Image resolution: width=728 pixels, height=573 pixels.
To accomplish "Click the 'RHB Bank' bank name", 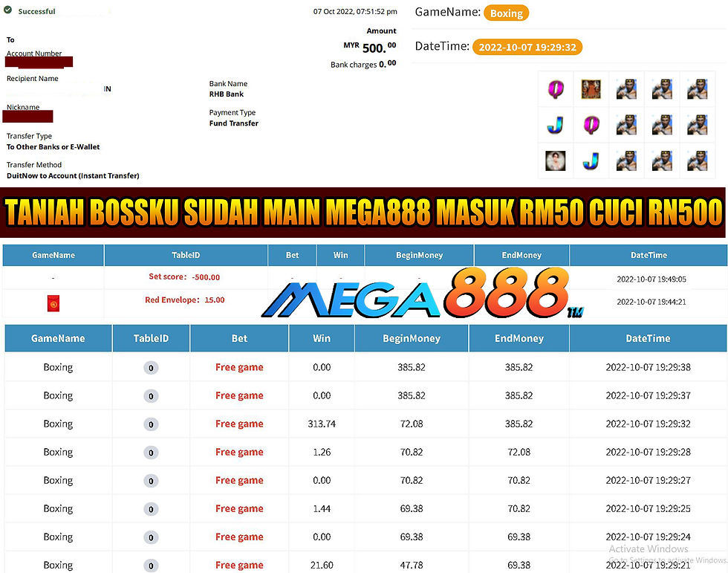I will click(x=226, y=94).
